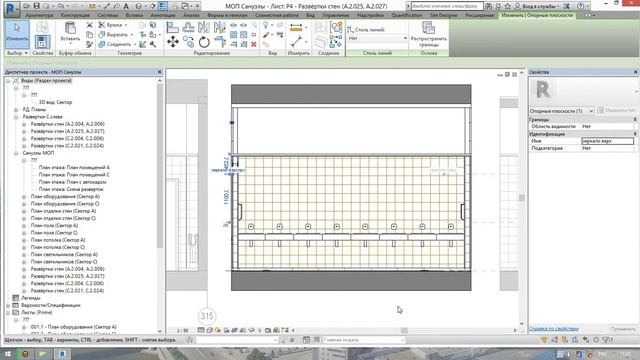Select the Offset tool in Редактирование panel

[188, 28]
